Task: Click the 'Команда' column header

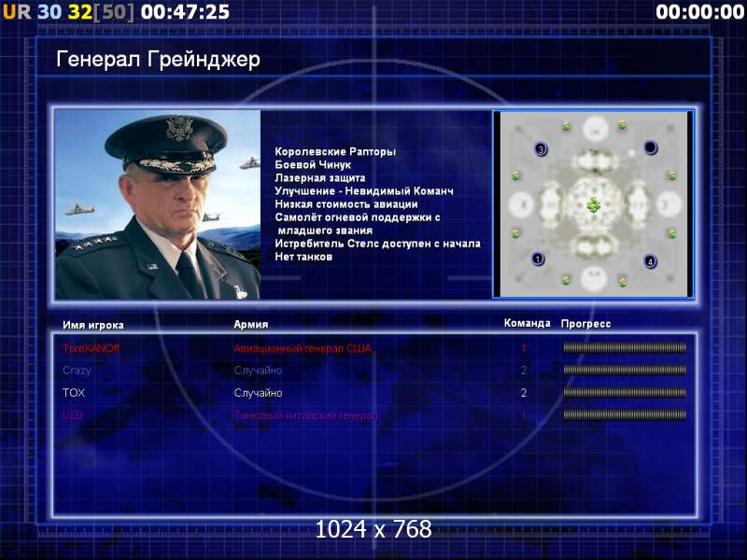Action: click(528, 323)
